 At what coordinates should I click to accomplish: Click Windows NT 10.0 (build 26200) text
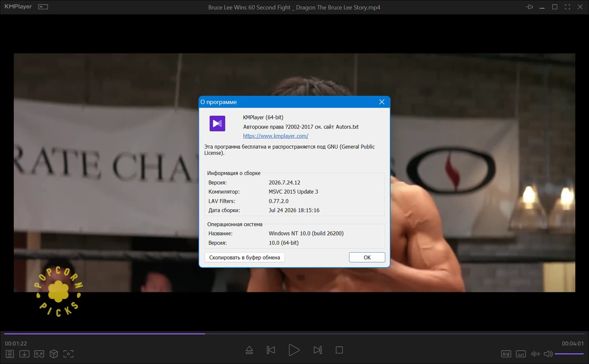[306, 234]
